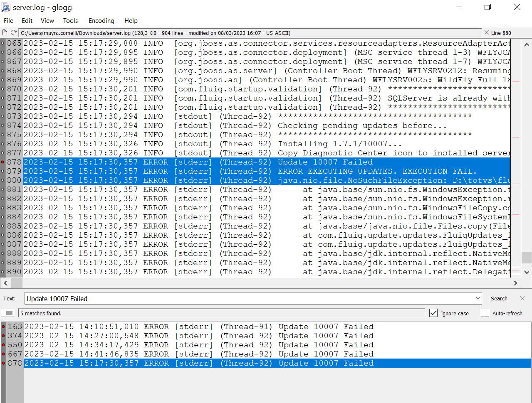Image resolution: width=532 pixels, height=403 pixels.
Task: Click the left arrow of horizontal scrollbar
Action: coord(5,283)
